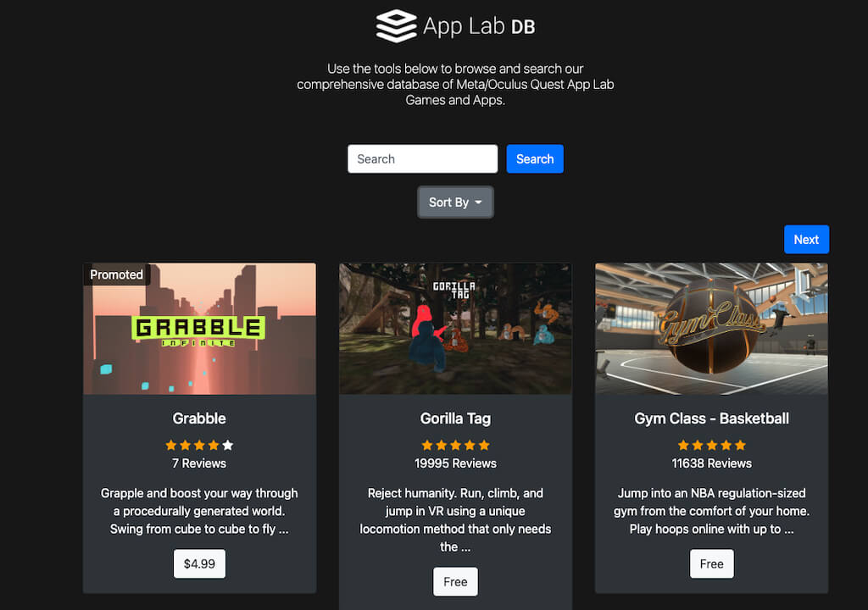868x610 pixels.
Task: Click Grabble's white fifth rating star
Action: pos(228,445)
